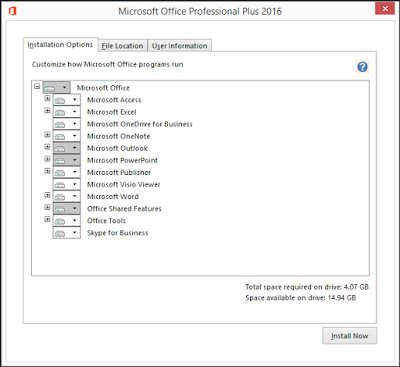
Task: Expand the Microsoft PowerPoint node
Action: click(47, 159)
